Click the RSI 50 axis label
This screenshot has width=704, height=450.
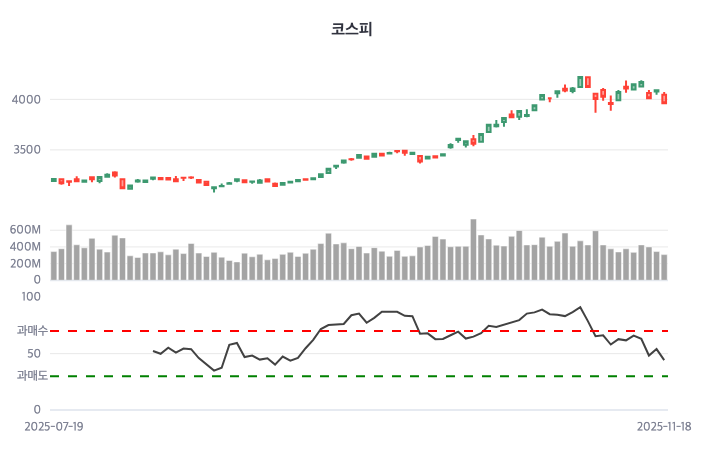pos(33,353)
